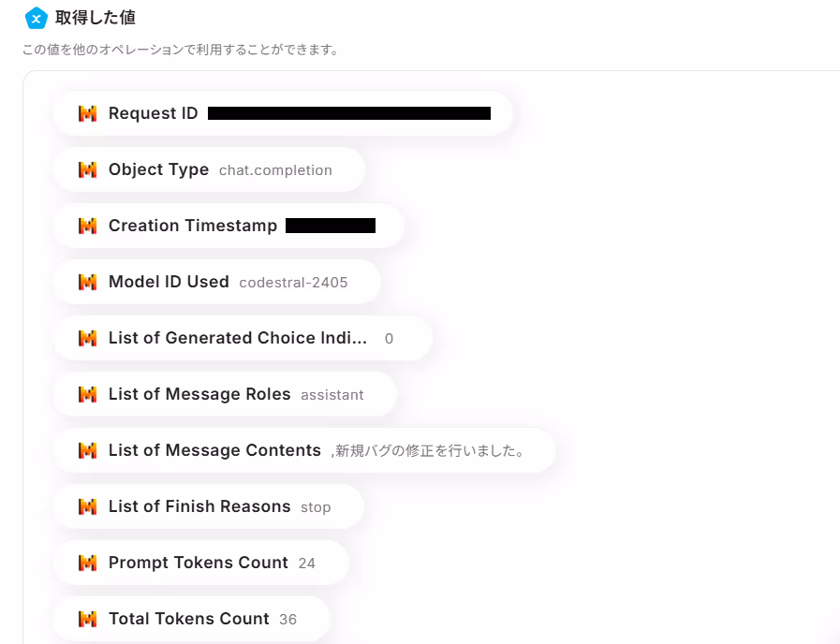This screenshot has height=644, width=840.
Task: Choose the Creation Timestamp value chip
Action: coord(228,226)
